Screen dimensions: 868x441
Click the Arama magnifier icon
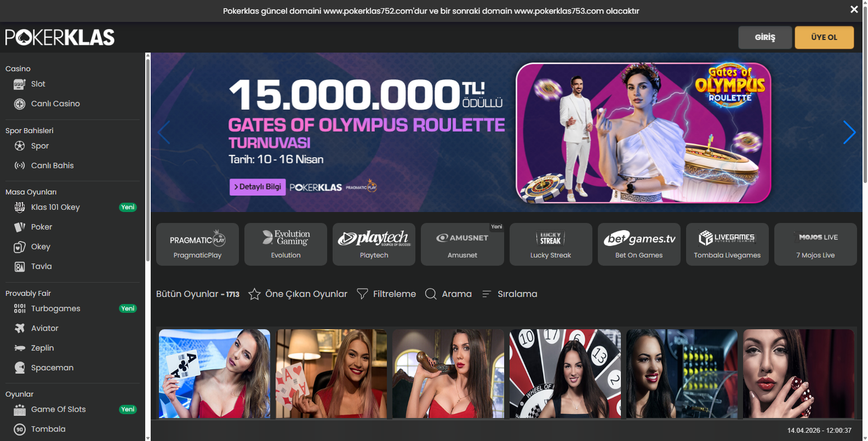pos(431,294)
